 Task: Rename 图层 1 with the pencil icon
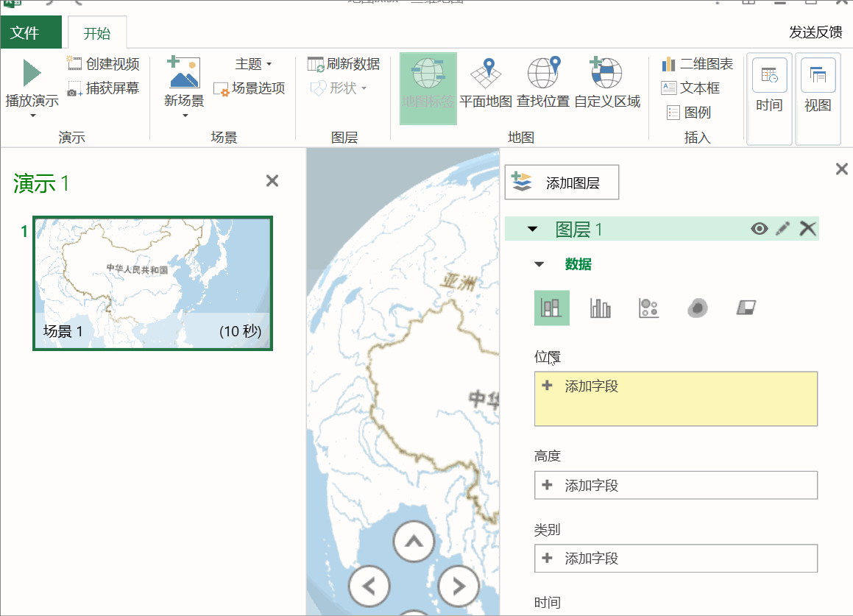[x=783, y=229]
